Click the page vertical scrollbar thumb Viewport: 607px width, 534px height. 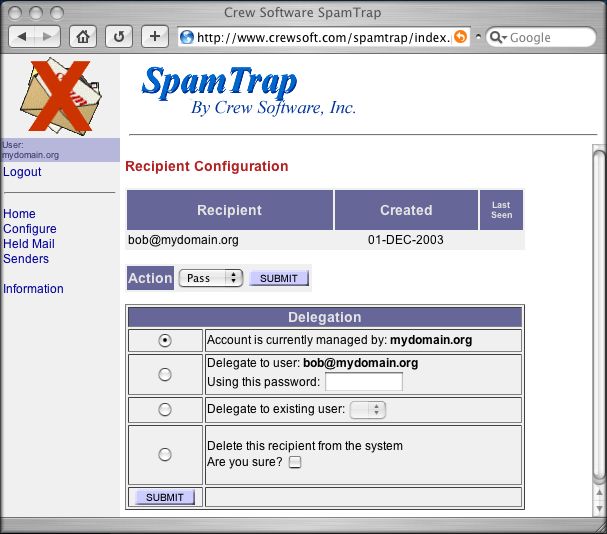pyautogui.click(x=599, y=316)
